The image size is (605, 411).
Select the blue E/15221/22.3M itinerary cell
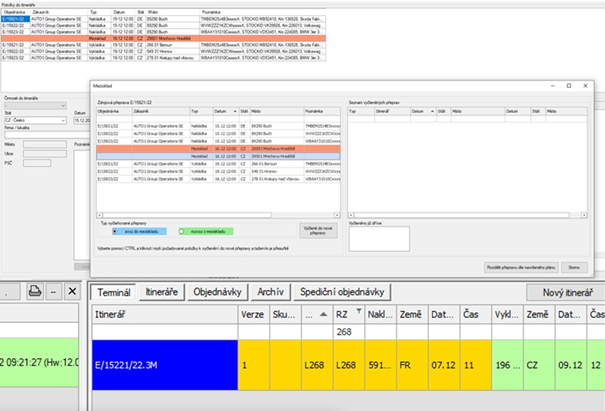point(165,365)
